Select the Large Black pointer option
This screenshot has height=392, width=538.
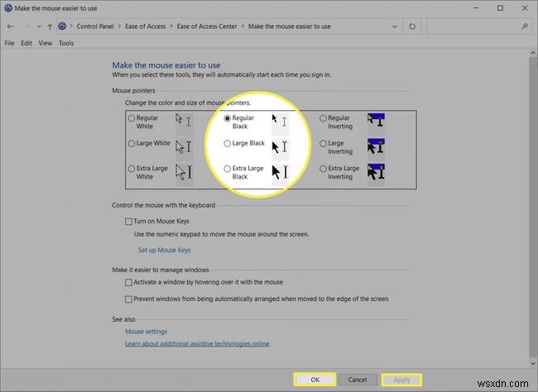227,143
